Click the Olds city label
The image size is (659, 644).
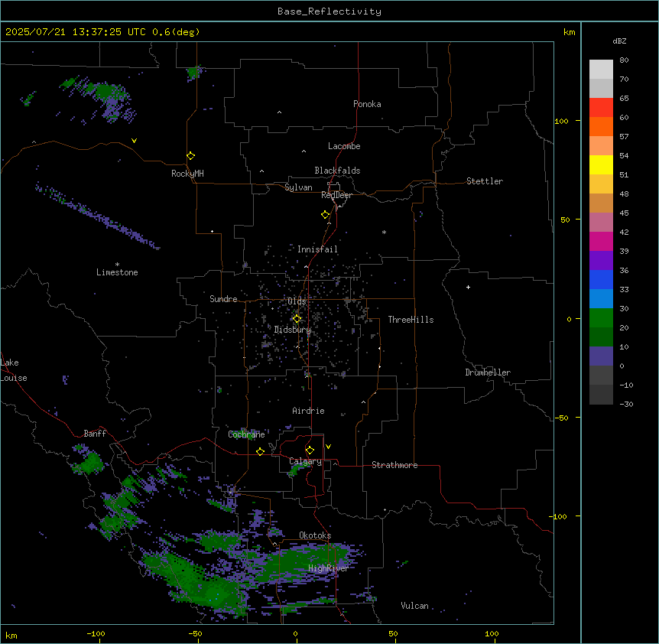click(297, 301)
